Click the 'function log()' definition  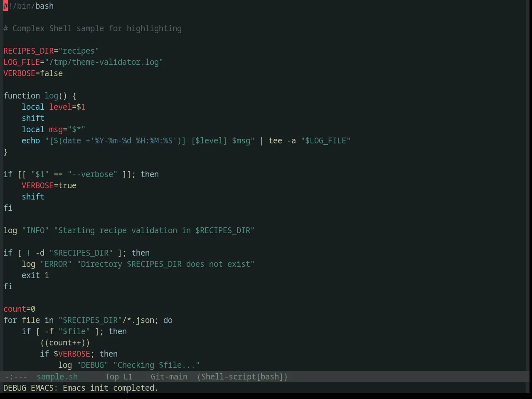[x=40, y=96]
